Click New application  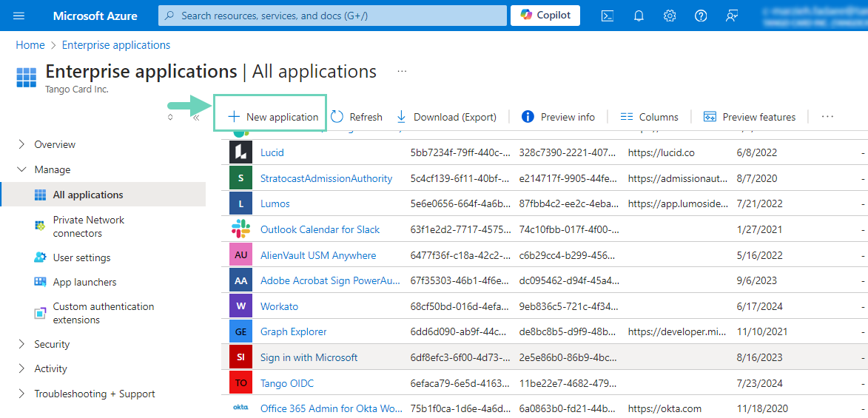tap(274, 117)
